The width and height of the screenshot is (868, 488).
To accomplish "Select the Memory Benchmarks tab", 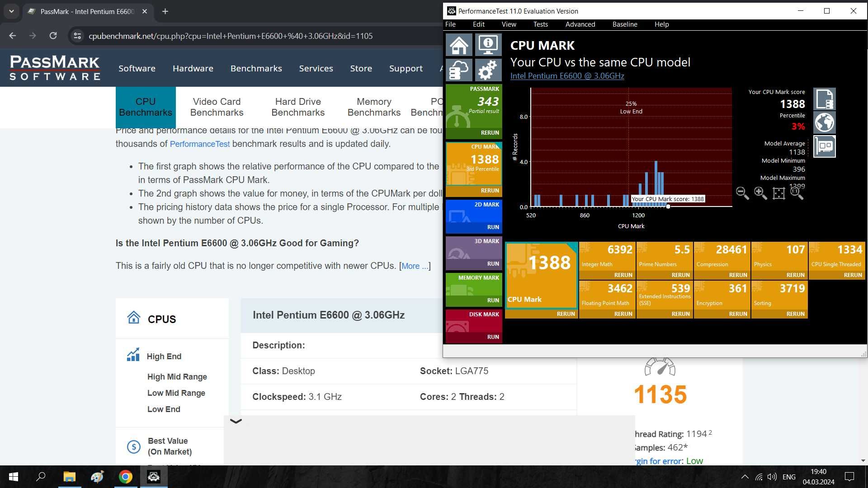I will tap(374, 107).
